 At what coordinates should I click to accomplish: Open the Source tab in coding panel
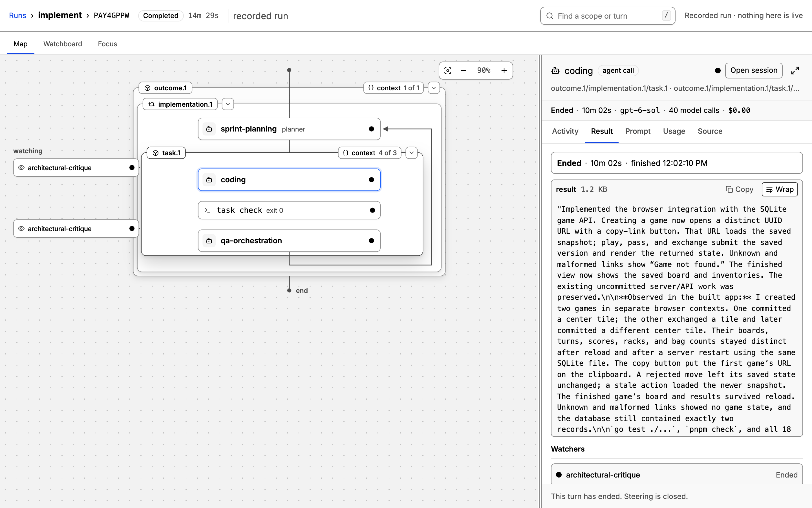(710, 131)
